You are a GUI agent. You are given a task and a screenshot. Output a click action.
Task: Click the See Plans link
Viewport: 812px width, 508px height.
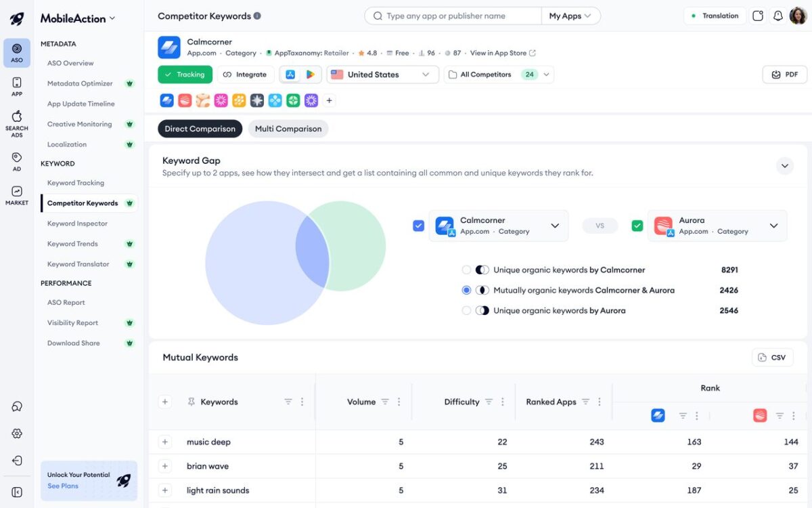[63, 486]
